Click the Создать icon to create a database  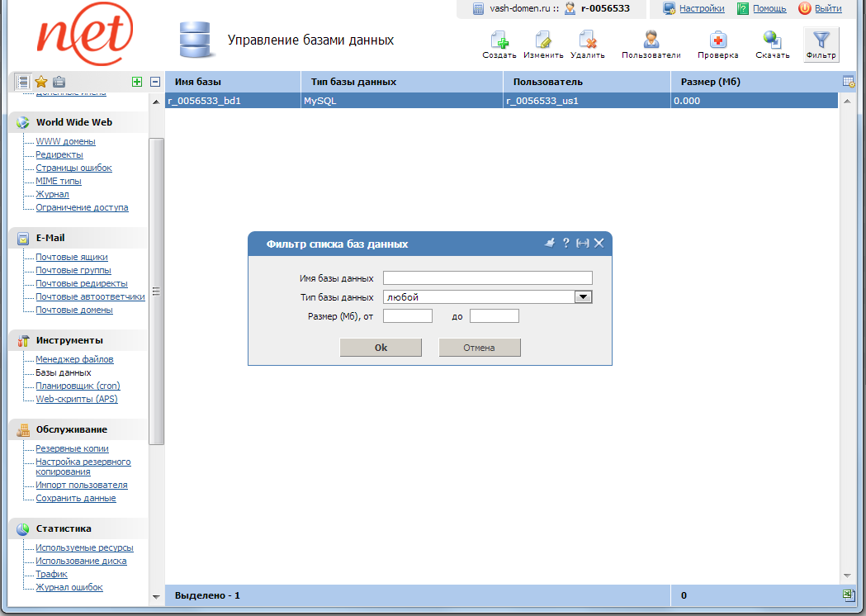tap(498, 40)
